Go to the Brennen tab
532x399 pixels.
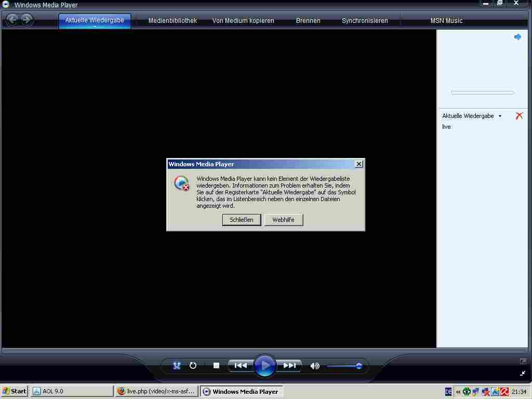click(308, 21)
